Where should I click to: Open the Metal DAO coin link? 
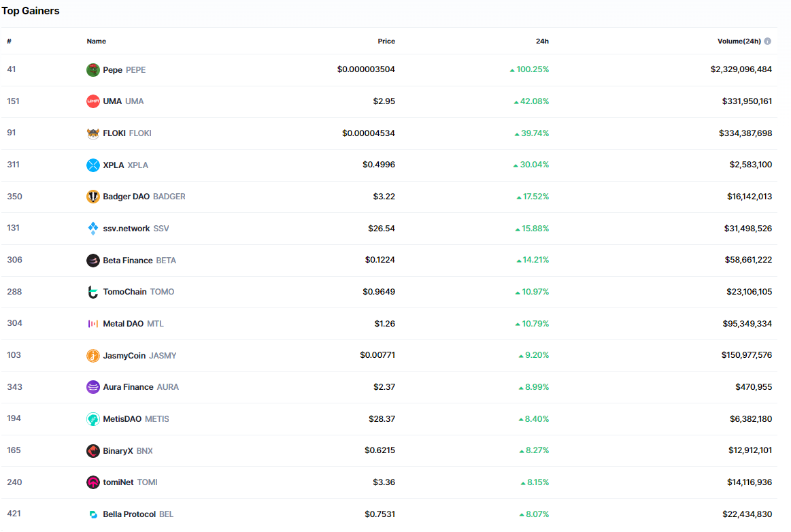123,324
